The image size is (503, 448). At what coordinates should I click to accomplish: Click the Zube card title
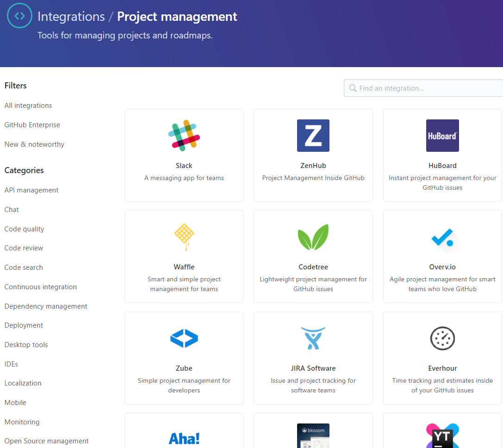(x=184, y=368)
